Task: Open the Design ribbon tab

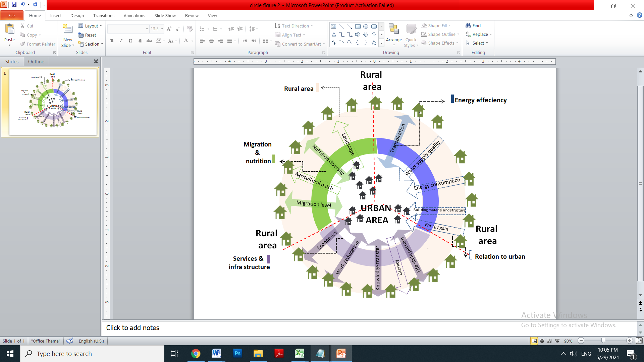Action: click(77, 15)
